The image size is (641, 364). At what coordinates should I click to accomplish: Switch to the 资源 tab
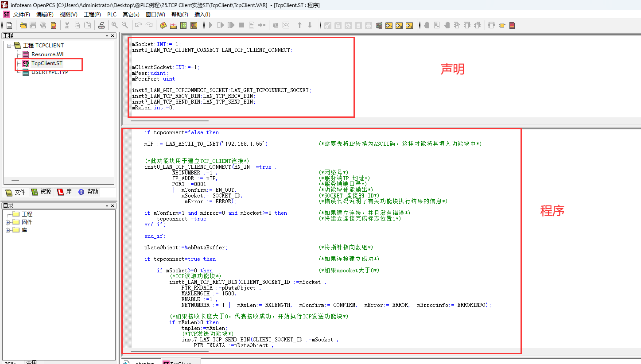click(x=41, y=192)
